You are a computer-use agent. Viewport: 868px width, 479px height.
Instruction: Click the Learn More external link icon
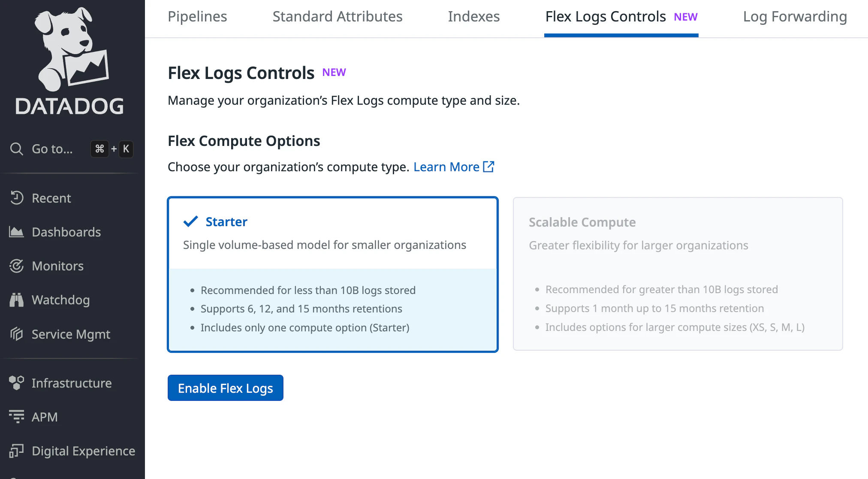coord(489,167)
